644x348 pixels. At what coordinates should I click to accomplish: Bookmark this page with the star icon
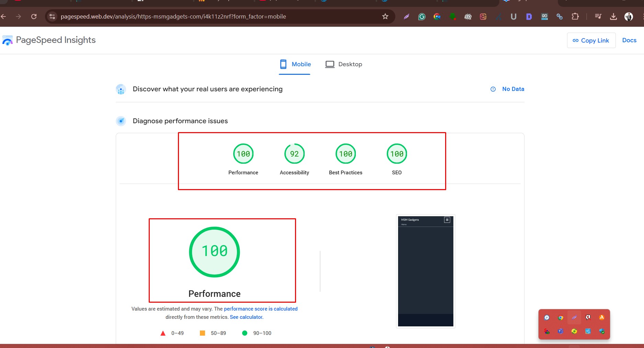[x=385, y=16]
